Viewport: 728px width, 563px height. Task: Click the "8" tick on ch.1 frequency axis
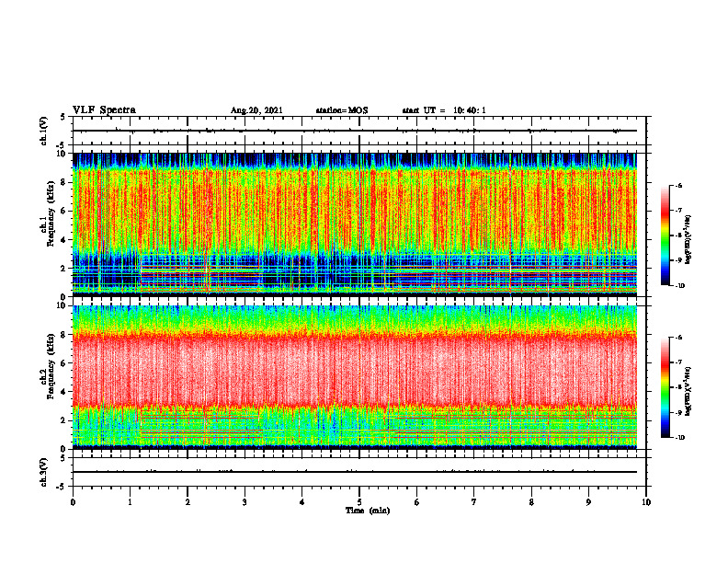[64, 182]
